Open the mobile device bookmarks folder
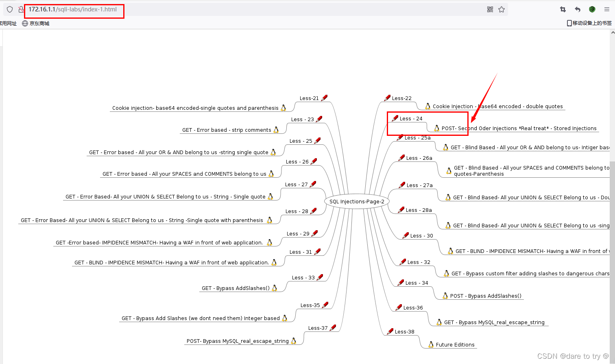The height and width of the screenshot is (364, 615). [x=589, y=23]
